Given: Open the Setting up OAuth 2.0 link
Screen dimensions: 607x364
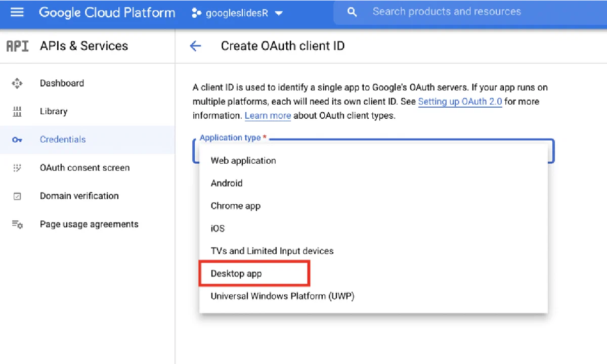Looking at the screenshot, I should point(460,102).
